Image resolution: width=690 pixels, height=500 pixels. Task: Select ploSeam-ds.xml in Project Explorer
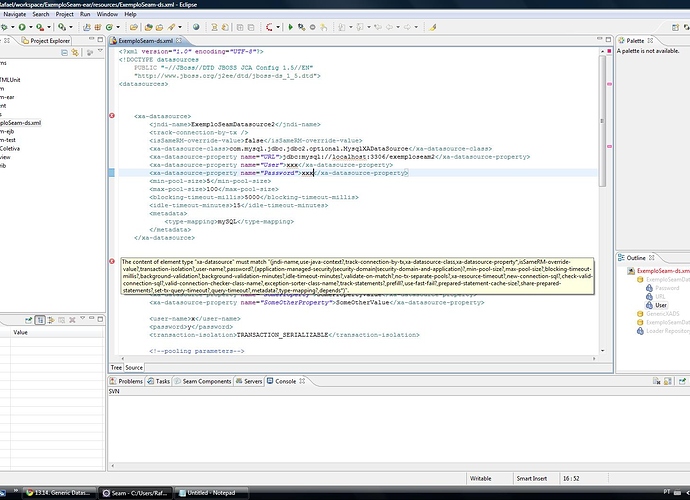[x=20, y=123]
